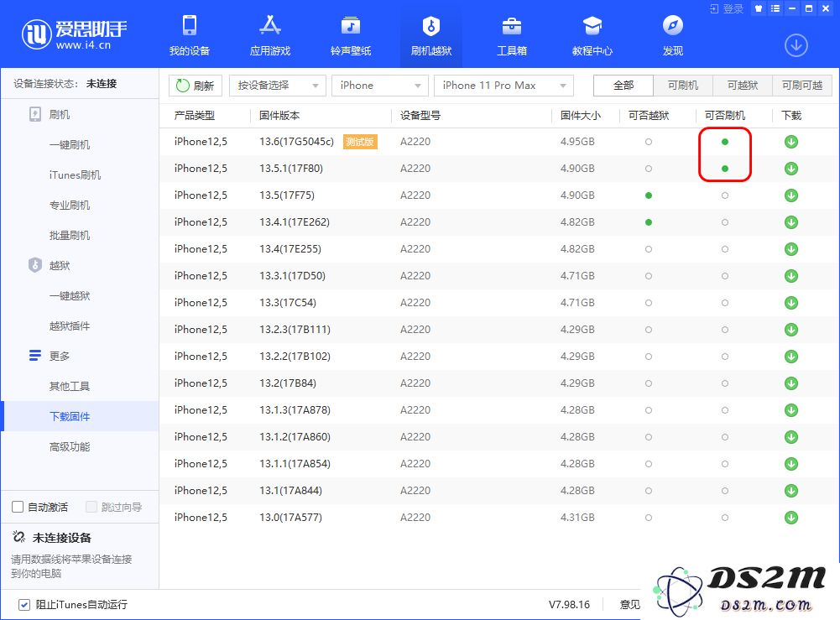Download the 13.6(17G5045c) firmware
The image size is (840, 620).
[791, 142]
